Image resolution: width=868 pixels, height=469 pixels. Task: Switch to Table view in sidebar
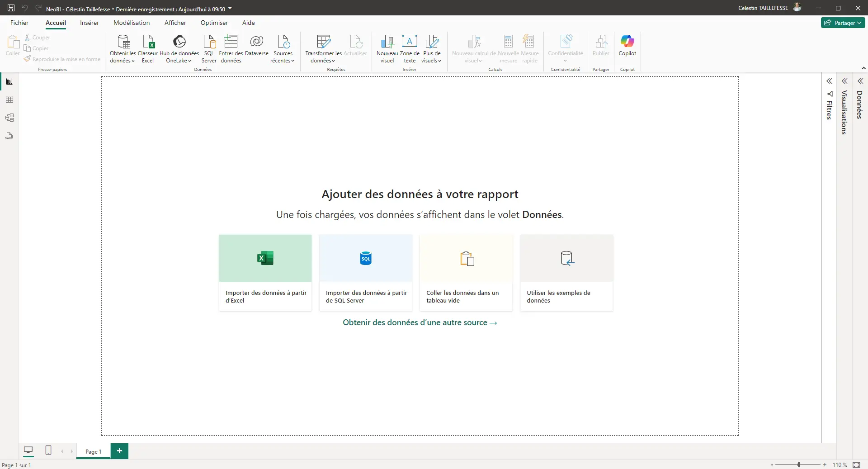[9, 99]
